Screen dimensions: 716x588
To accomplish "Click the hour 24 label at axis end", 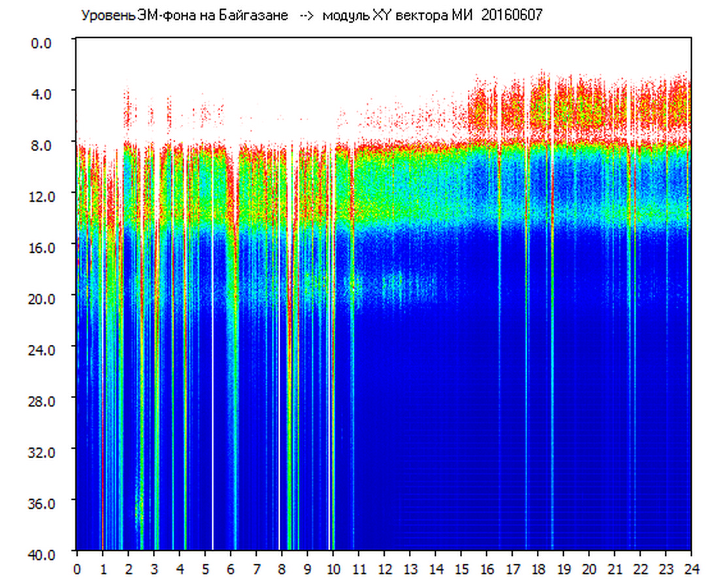I will pyautogui.click(x=691, y=569).
